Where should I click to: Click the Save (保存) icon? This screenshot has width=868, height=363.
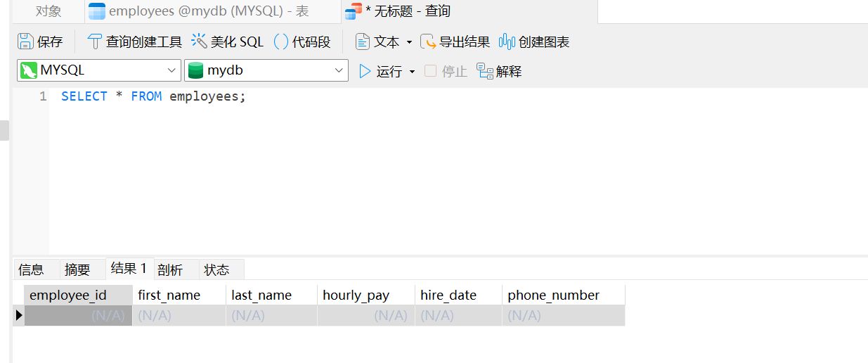[x=26, y=42]
